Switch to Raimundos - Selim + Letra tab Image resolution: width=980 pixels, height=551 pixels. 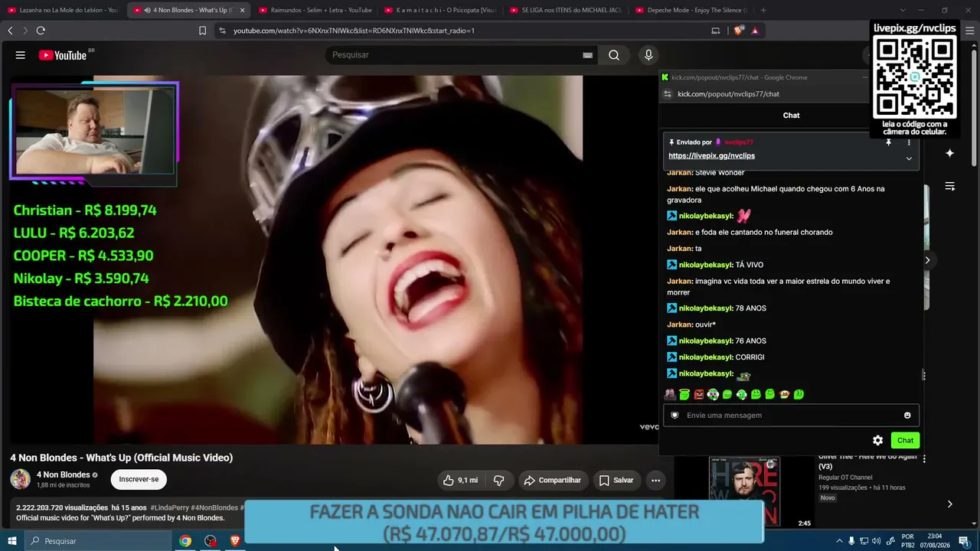pyautogui.click(x=315, y=10)
